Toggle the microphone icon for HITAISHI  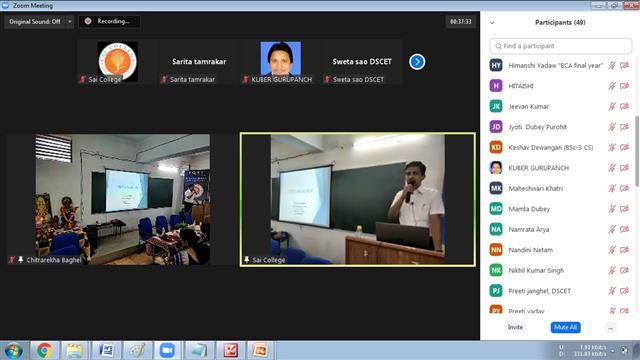tap(612, 86)
